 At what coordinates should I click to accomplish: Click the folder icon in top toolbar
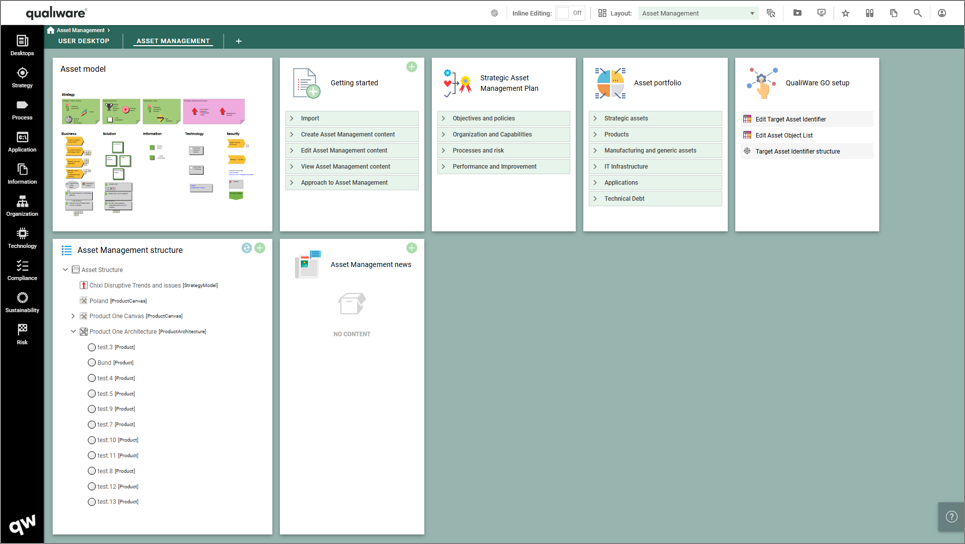click(x=797, y=13)
